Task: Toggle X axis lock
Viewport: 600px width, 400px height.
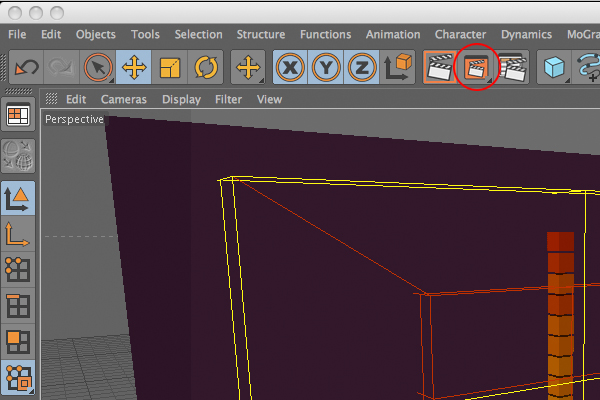Action: [x=290, y=67]
